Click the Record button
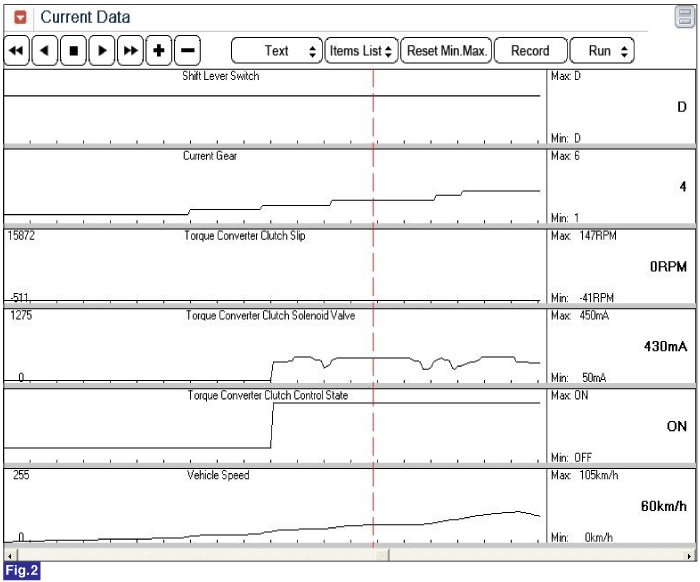Image resolution: width=700 pixels, height=582 pixels. coord(530,51)
